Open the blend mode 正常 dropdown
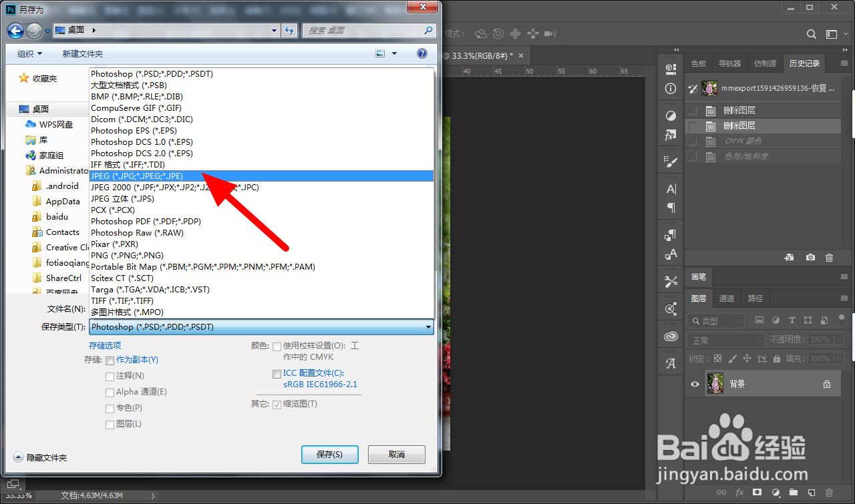This screenshot has width=855, height=504. pos(726,340)
